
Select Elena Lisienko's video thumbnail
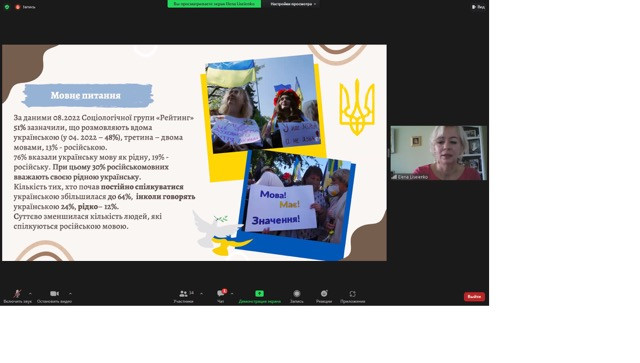click(x=438, y=153)
